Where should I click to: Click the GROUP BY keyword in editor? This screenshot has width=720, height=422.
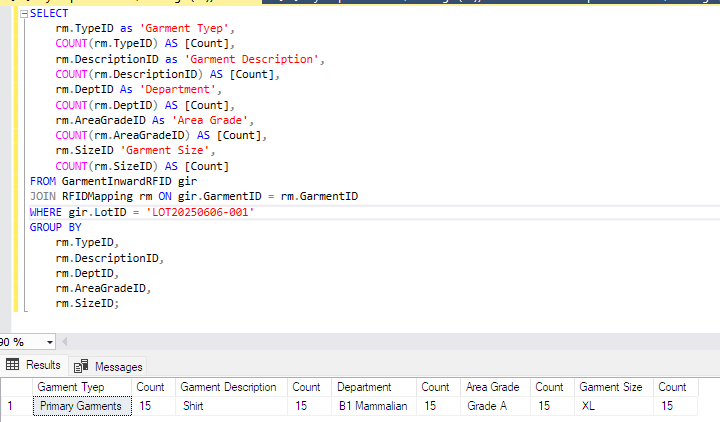pyautogui.click(x=56, y=227)
